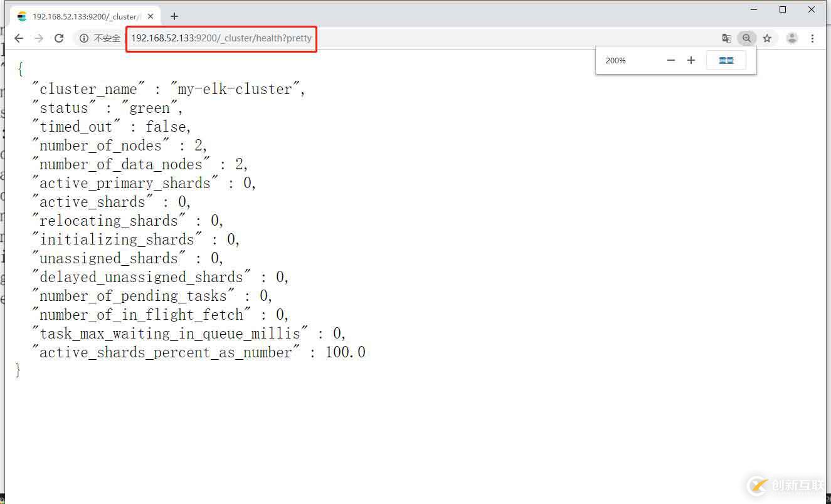Click the "active_shards_percent_as_number" line

(x=199, y=352)
